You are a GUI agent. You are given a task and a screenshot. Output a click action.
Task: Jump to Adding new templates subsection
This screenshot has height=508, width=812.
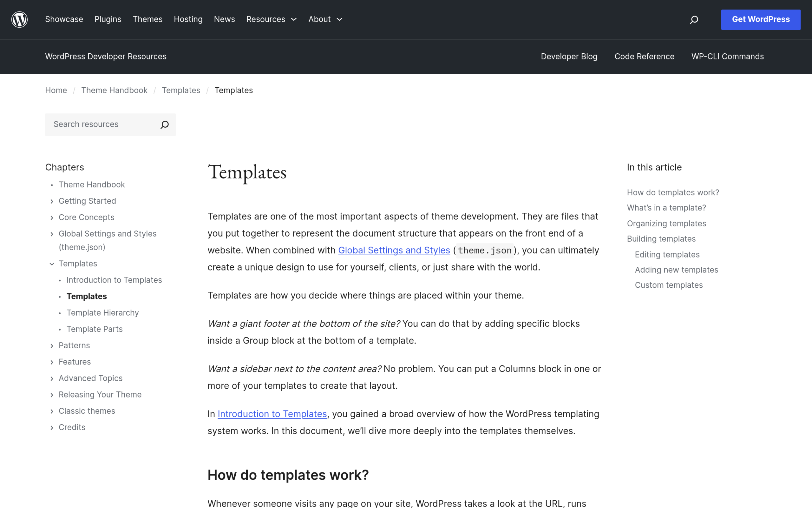click(677, 270)
